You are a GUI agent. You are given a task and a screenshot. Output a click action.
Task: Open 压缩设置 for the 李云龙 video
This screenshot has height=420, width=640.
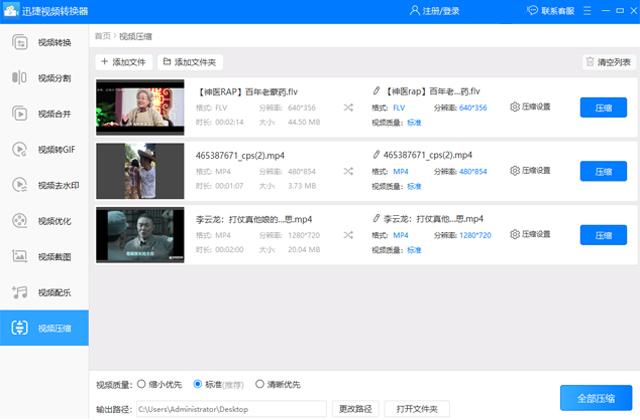coord(530,235)
